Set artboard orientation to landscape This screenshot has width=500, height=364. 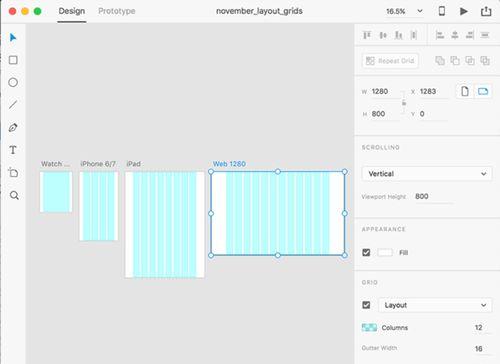pos(483,91)
